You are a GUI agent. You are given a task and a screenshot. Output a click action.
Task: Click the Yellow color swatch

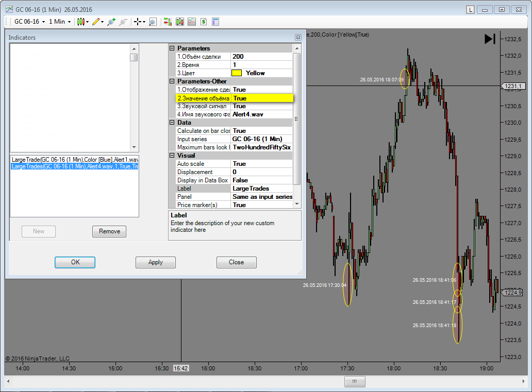tap(237, 73)
